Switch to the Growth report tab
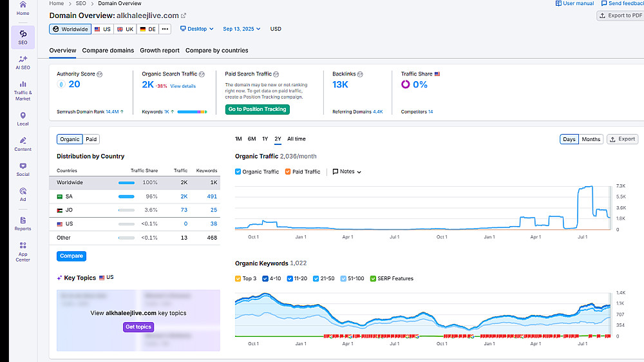Viewport: 644px width, 362px height. (x=160, y=50)
